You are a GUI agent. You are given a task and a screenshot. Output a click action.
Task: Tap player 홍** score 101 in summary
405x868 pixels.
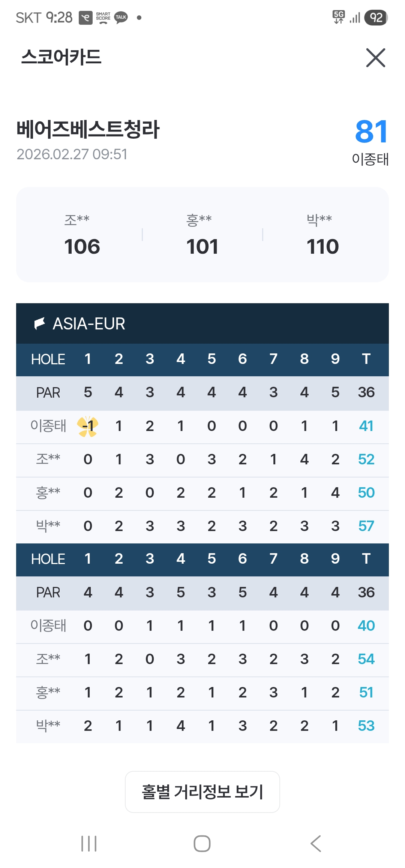coord(202,246)
